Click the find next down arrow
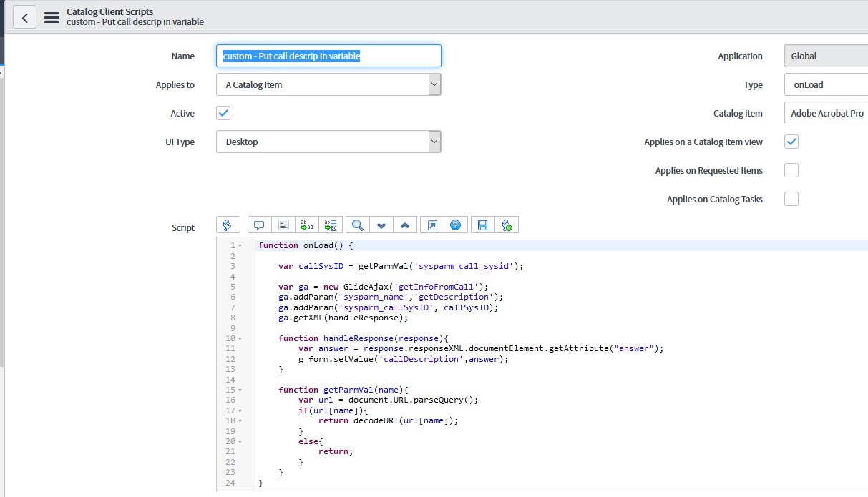 (381, 225)
